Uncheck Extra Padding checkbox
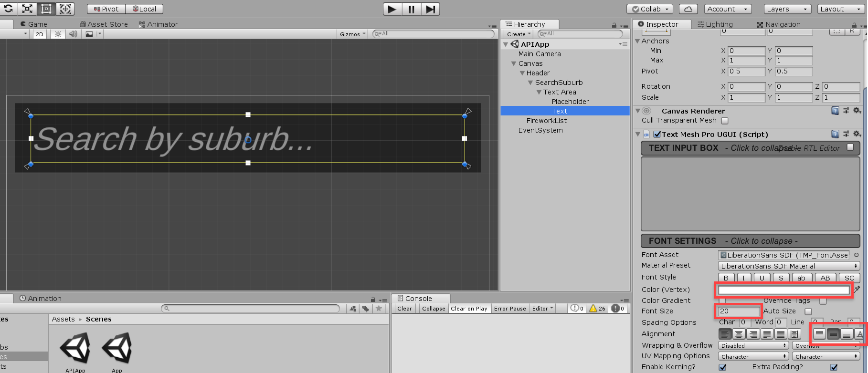868x373 pixels. 834,367
